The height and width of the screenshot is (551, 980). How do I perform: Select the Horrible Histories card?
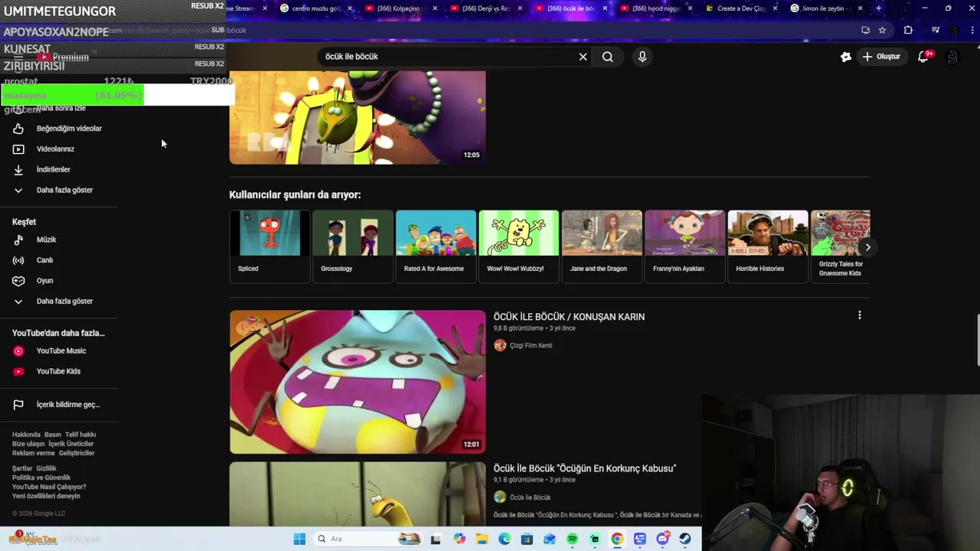tap(767, 246)
